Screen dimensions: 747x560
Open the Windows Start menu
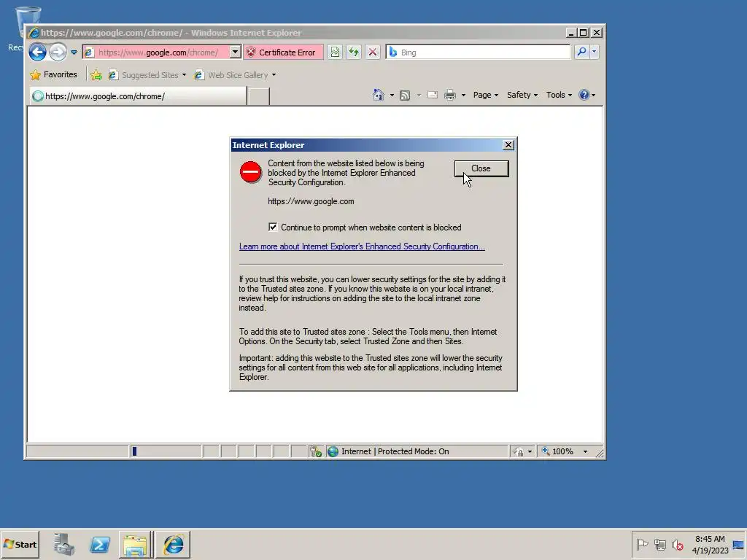coord(20,544)
